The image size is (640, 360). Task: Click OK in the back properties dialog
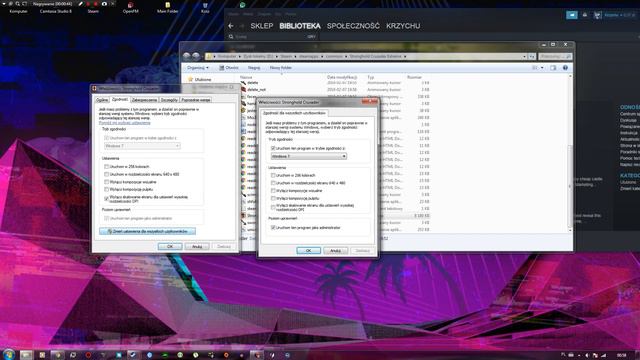click(170, 247)
